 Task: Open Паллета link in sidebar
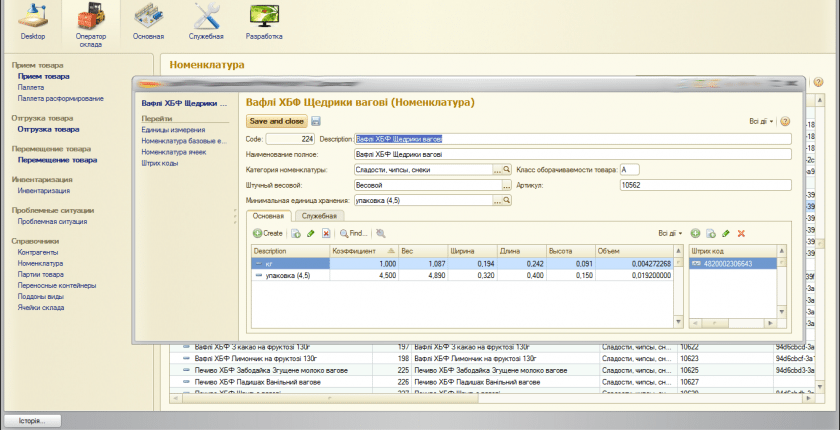click(x=31, y=87)
